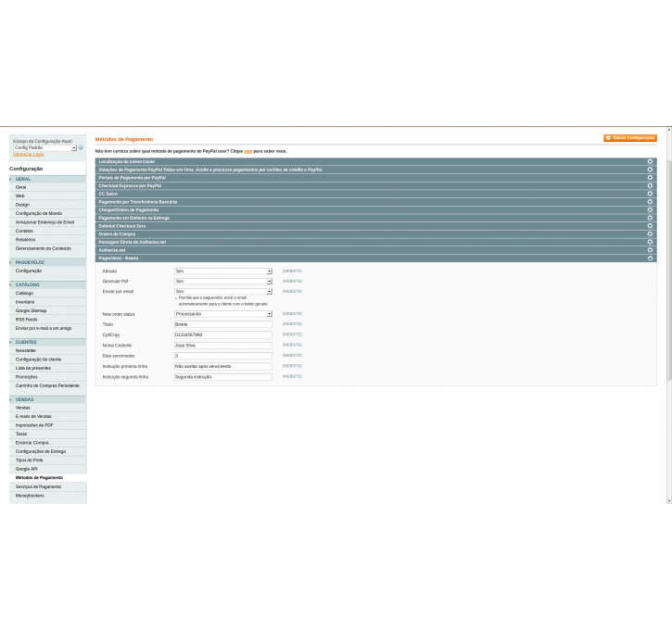
Task: Open Google API settings
Action: click(27, 469)
